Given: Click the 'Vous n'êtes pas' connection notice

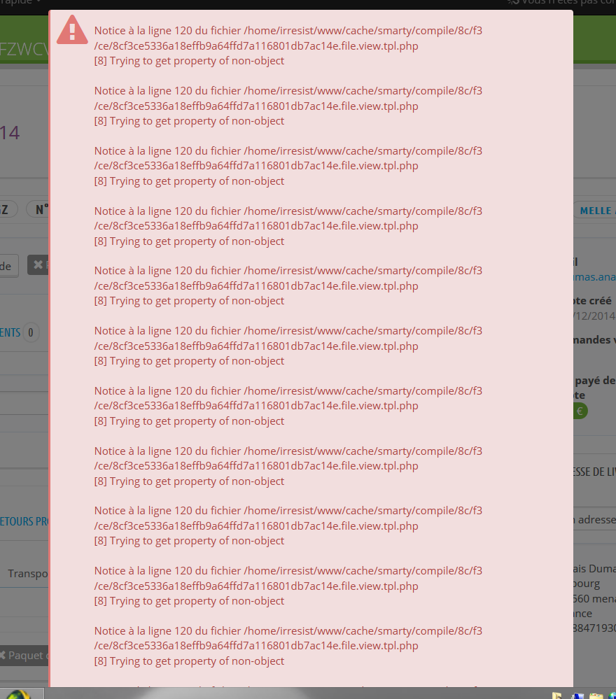Looking at the screenshot, I should (x=562, y=2).
